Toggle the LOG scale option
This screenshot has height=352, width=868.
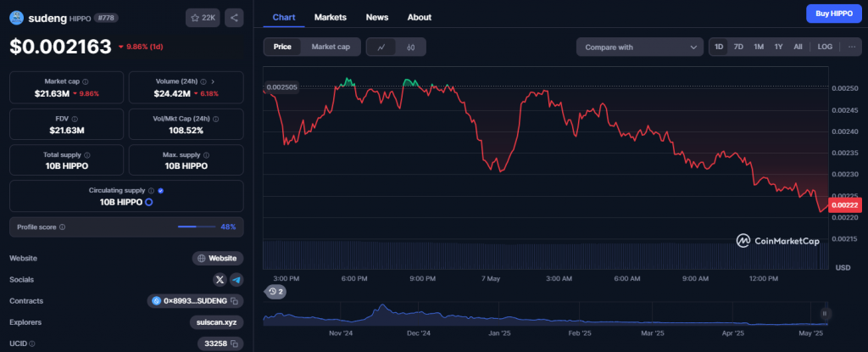(x=825, y=47)
